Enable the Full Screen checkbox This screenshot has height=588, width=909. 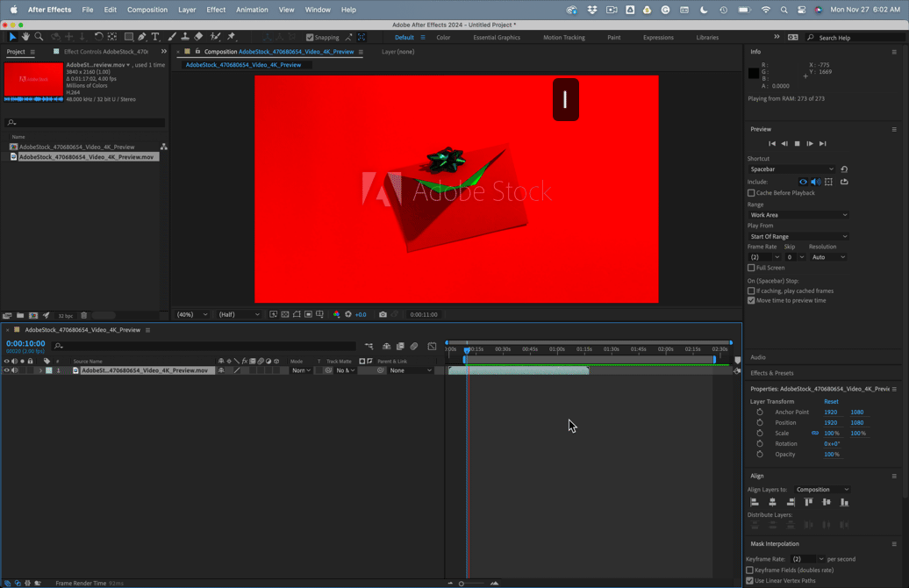(751, 268)
